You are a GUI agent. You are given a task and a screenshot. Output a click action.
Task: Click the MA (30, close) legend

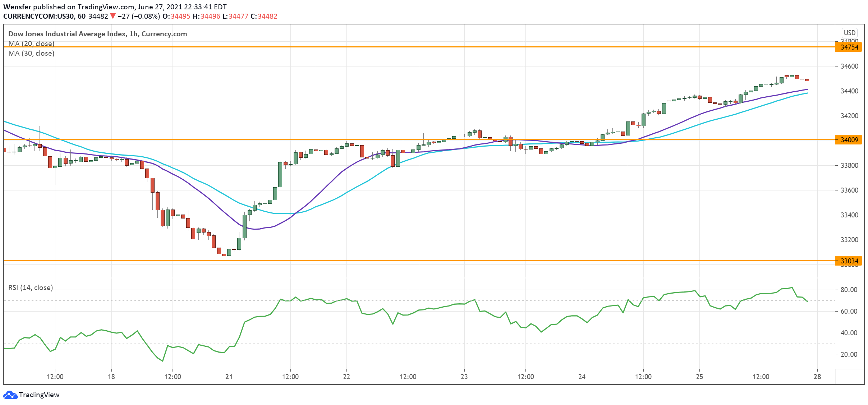click(31, 53)
